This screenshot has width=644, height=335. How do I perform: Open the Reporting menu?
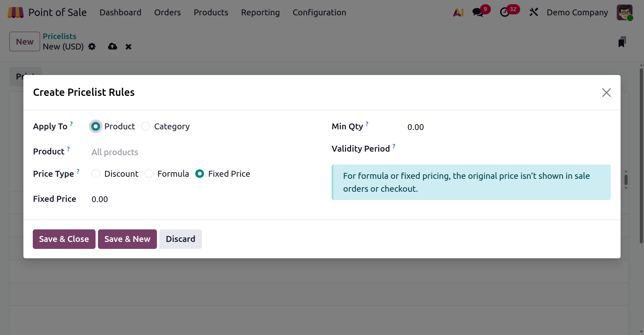click(x=260, y=13)
